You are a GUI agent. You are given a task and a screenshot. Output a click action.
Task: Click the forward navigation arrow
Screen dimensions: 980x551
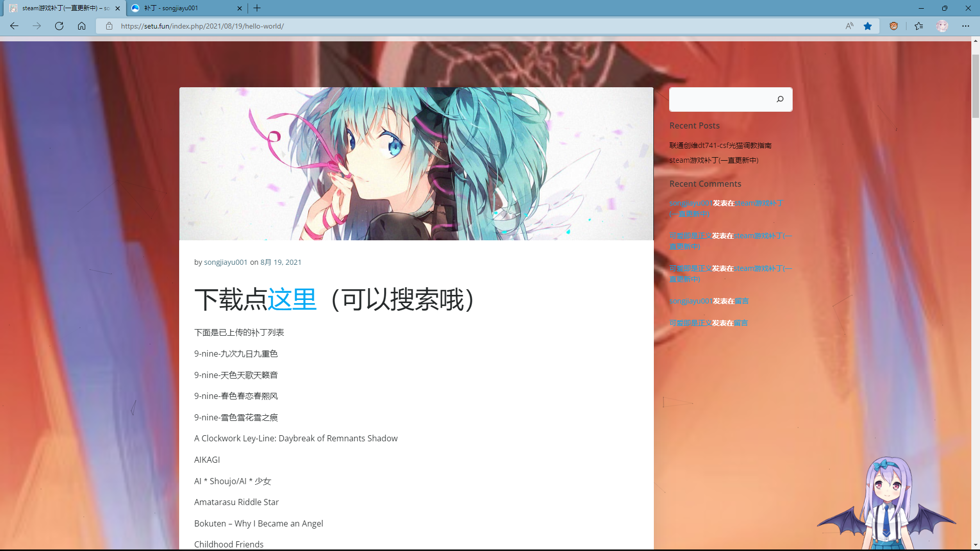coord(37,26)
